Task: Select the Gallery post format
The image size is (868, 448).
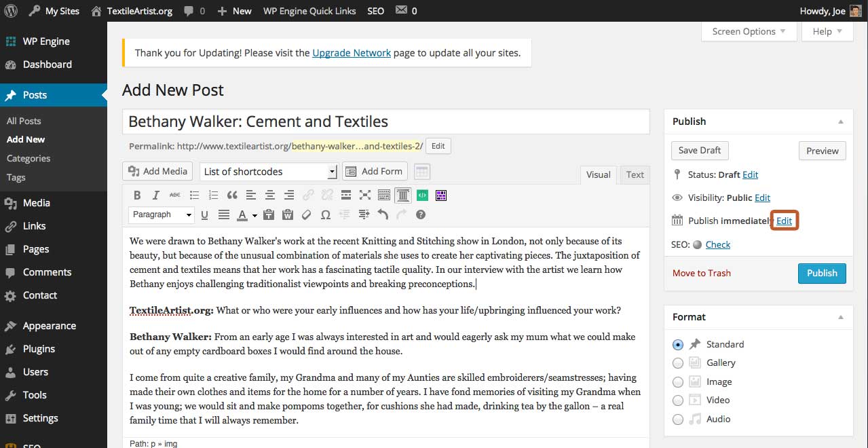Action: pos(678,363)
